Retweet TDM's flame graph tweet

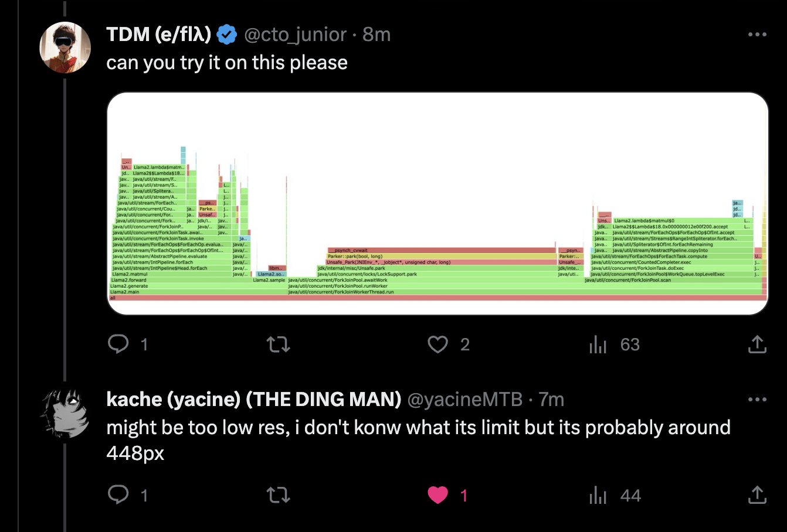pos(278,344)
